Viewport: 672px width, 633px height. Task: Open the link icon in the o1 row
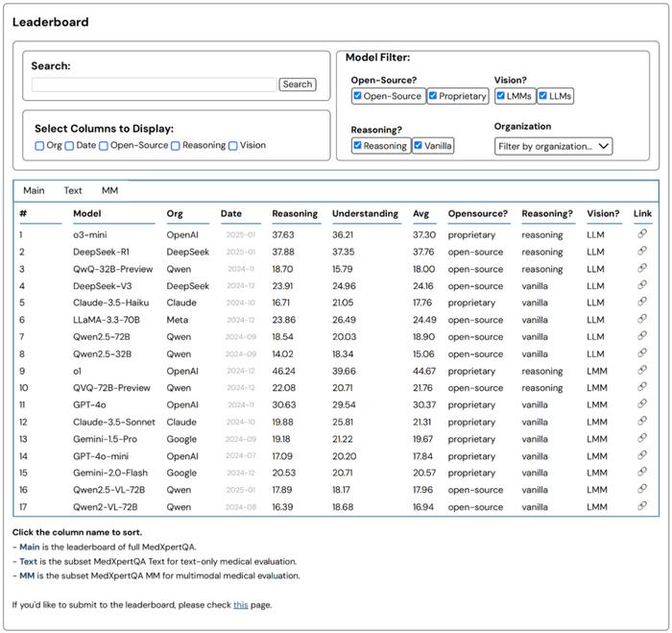pyautogui.click(x=642, y=370)
